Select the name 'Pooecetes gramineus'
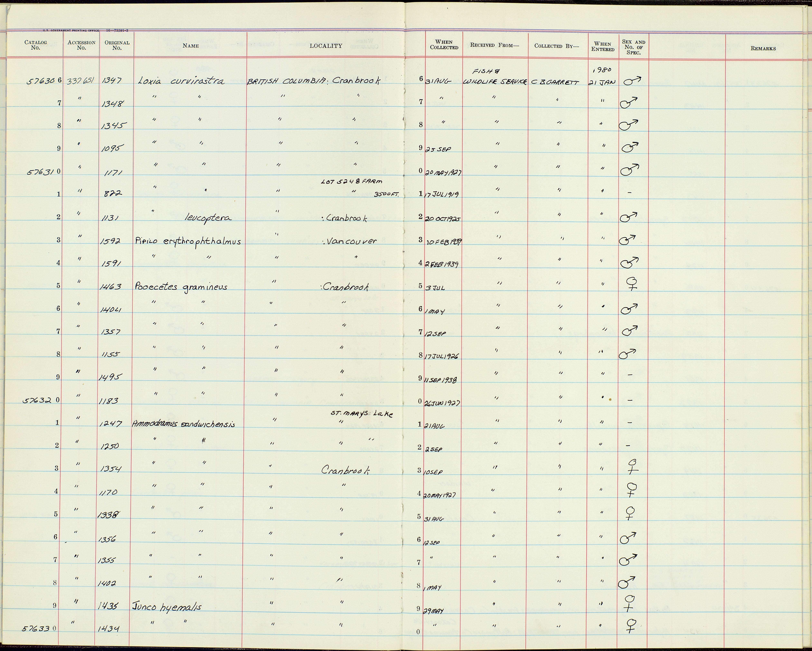This screenshot has width=812, height=651. (181, 287)
